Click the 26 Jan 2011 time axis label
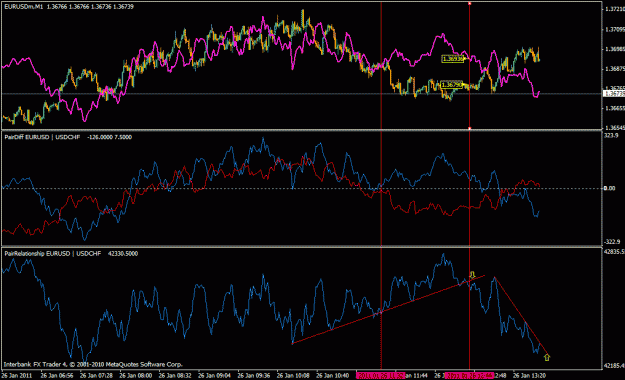Image resolution: width=625 pixels, height=380 pixels. pyautogui.click(x=17, y=376)
